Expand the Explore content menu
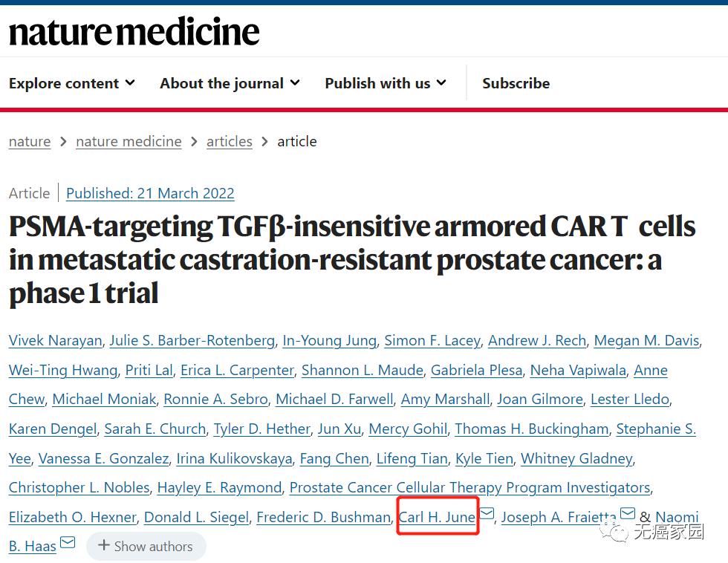 click(x=71, y=83)
